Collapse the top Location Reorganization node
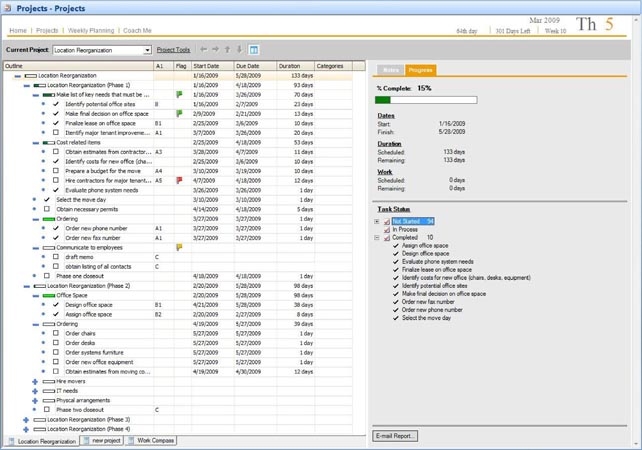 pos(18,76)
